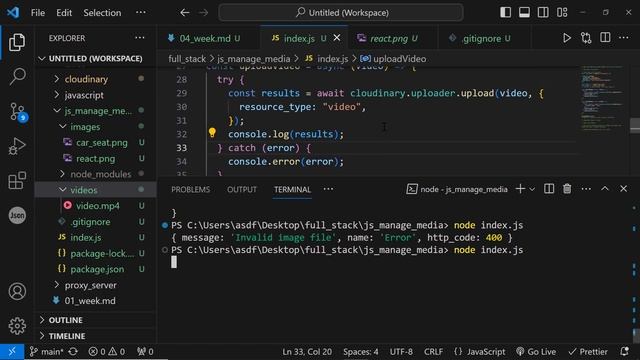Expand the OUTLINE section

click(x=97, y=320)
